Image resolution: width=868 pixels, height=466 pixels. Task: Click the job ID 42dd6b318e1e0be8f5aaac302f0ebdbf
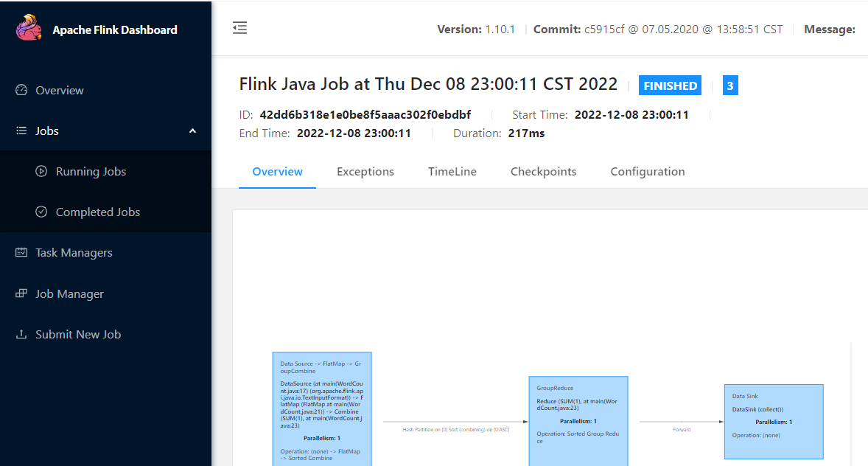click(x=365, y=115)
